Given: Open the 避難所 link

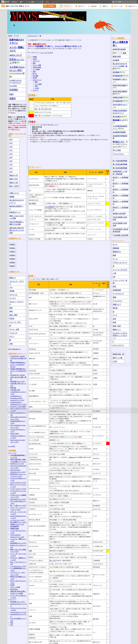Looking at the screenshot, I should (x=13, y=99).
